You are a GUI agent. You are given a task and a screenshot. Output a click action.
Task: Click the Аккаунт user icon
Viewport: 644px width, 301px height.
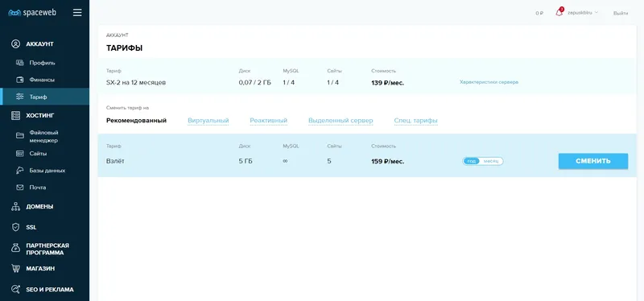15,44
